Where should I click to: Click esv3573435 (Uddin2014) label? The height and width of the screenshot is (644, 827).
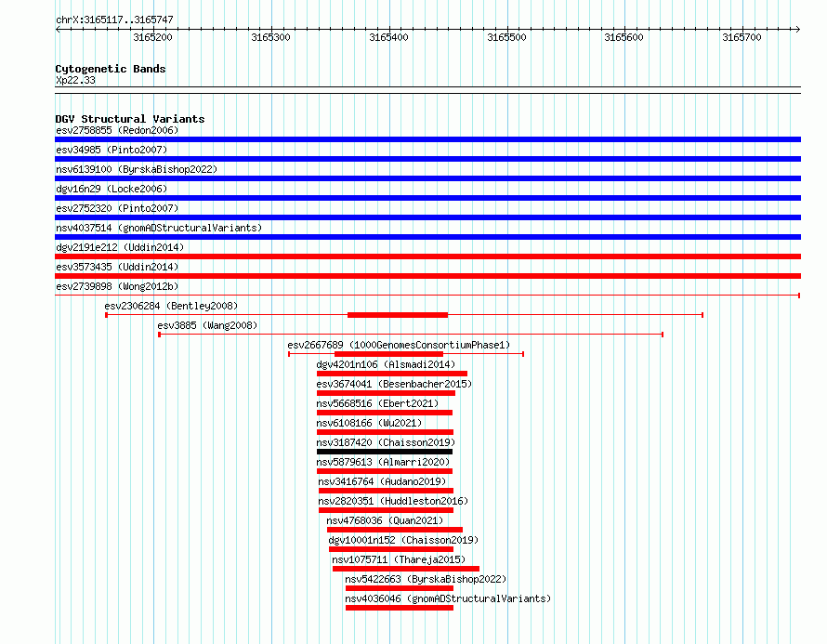[x=117, y=267]
